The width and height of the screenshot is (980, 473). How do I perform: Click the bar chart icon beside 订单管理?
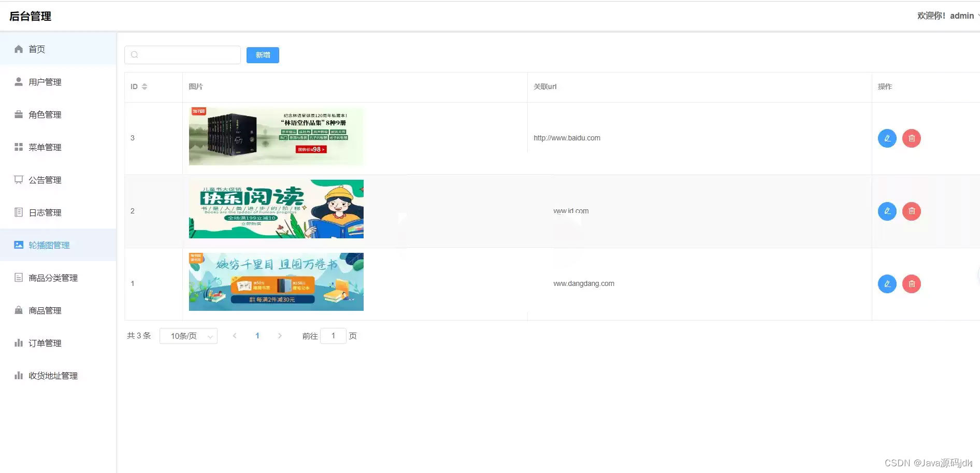tap(19, 343)
